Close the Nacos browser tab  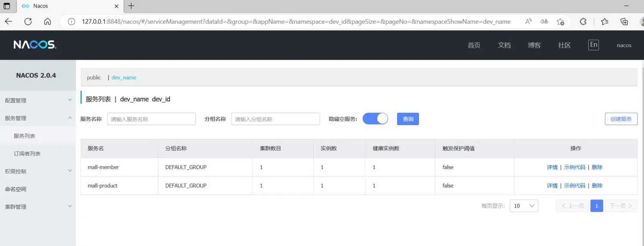[x=117, y=6]
